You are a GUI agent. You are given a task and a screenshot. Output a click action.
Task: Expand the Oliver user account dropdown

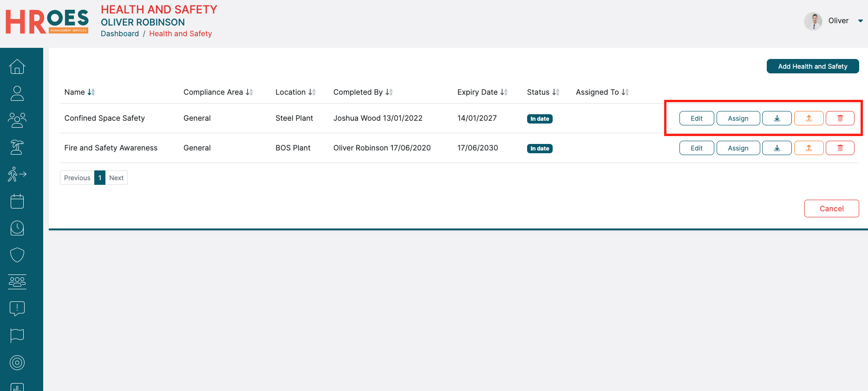860,21
